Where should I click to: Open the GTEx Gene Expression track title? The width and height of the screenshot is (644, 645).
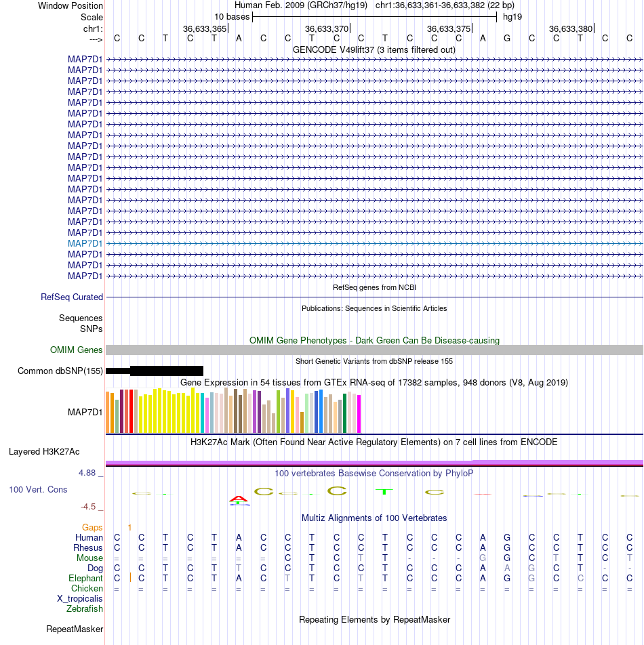[374, 383]
